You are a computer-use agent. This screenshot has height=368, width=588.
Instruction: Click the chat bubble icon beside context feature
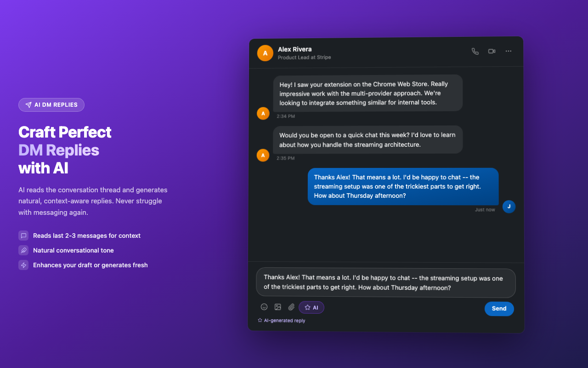click(23, 235)
